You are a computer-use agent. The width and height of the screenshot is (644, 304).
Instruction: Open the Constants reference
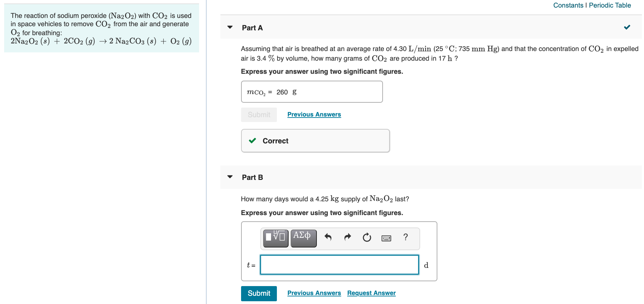[568, 5]
